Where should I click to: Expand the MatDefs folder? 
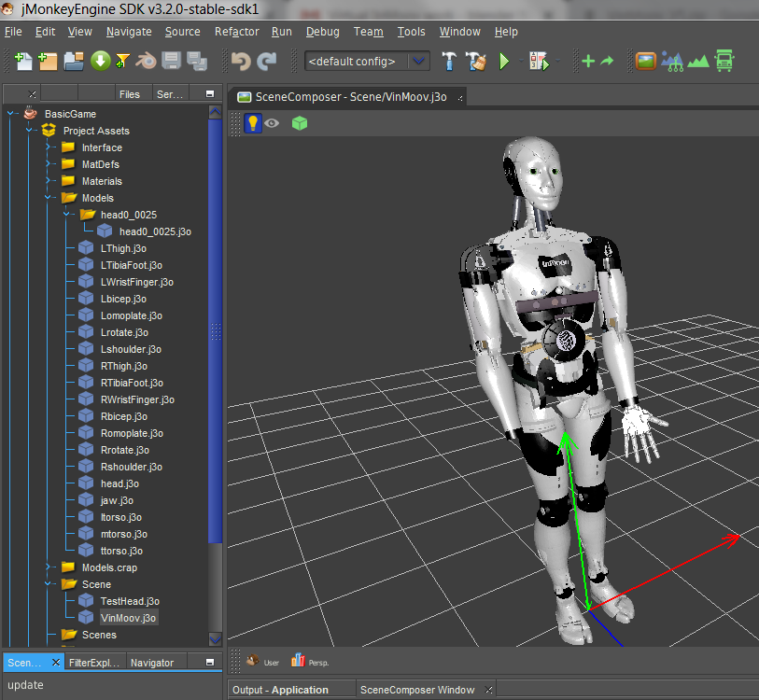click(49, 163)
